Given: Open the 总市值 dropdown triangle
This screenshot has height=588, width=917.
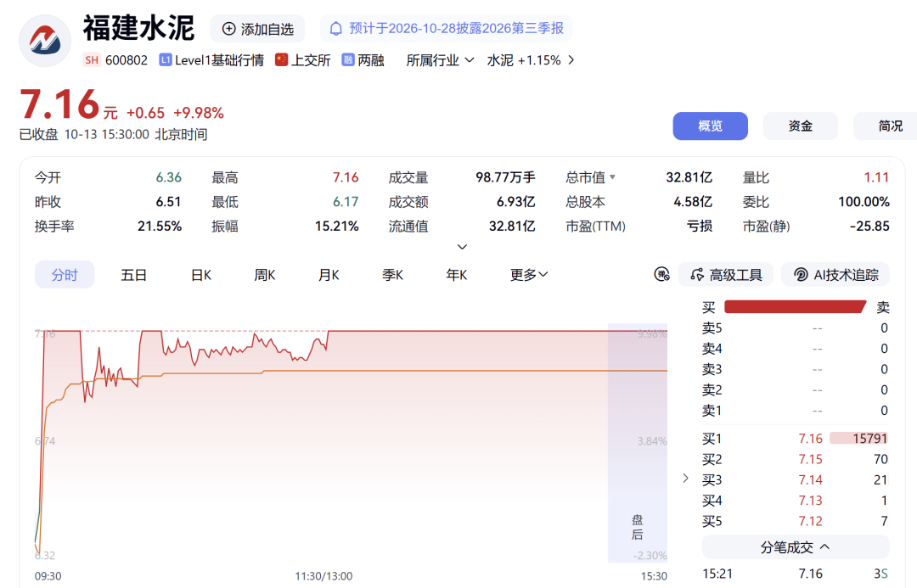Looking at the screenshot, I should point(612,177).
